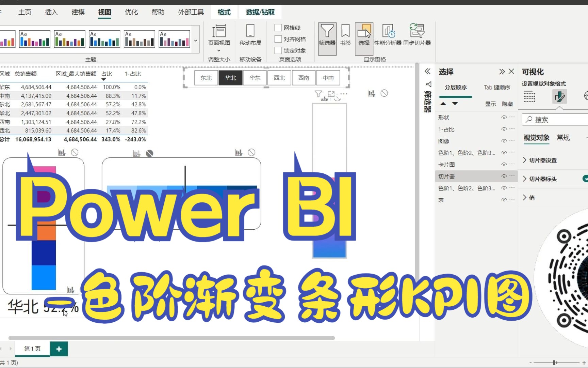Select the 中南 slicer button
The height and width of the screenshot is (368, 588).
328,78
